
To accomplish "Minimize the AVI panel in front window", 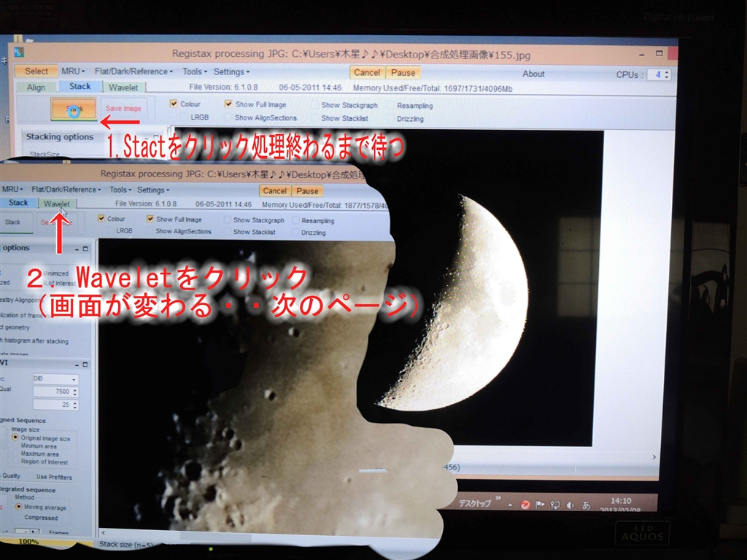I will [x=77, y=365].
